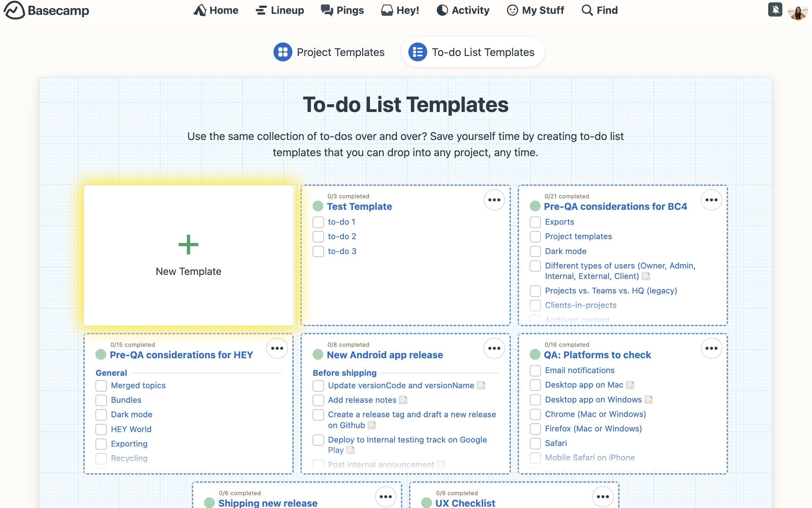The width and height of the screenshot is (812, 508).
Task: Click the green plus New Template icon
Action: [188, 245]
